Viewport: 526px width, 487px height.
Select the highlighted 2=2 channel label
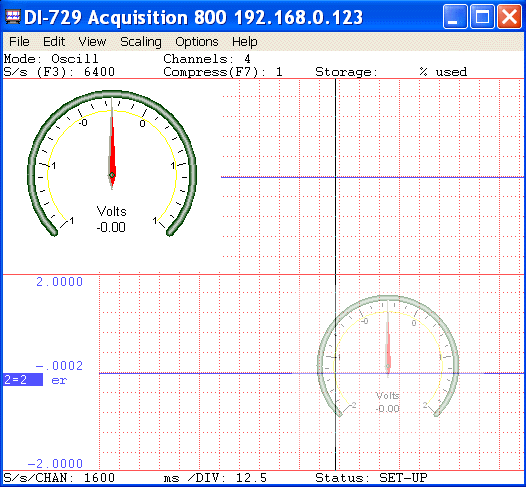pos(23,380)
